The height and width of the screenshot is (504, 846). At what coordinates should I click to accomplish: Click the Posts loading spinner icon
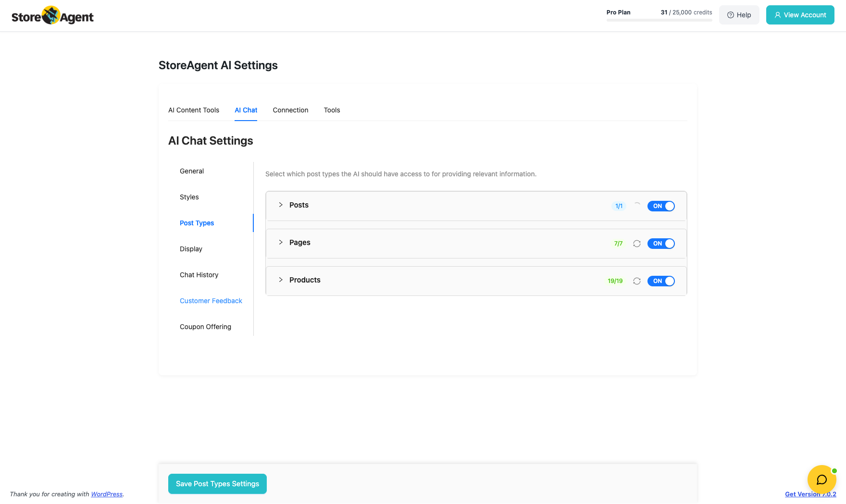[637, 206]
